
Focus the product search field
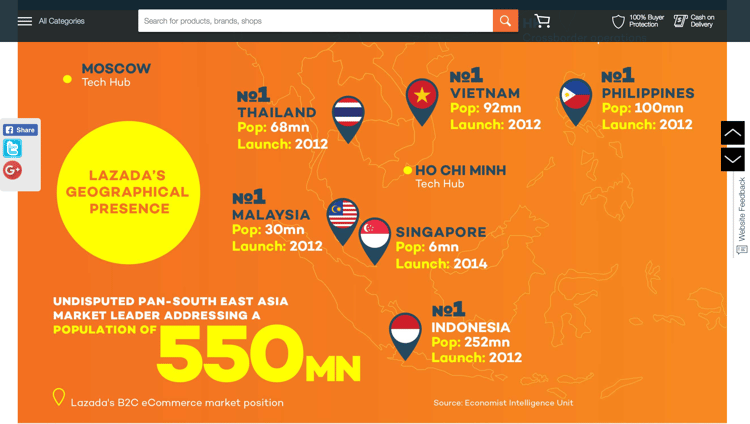coord(316,21)
